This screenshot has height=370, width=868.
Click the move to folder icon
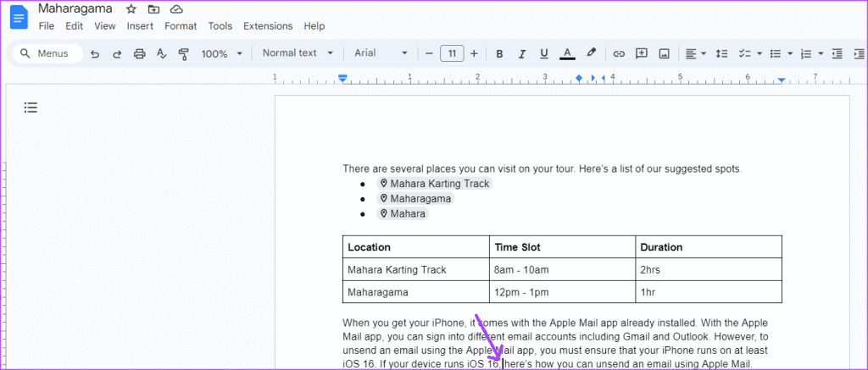pyautogui.click(x=153, y=8)
